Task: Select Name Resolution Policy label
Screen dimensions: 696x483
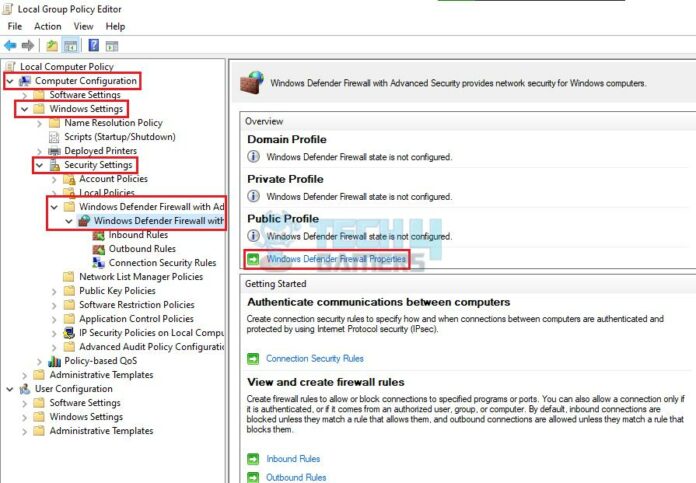Action: 113,123
